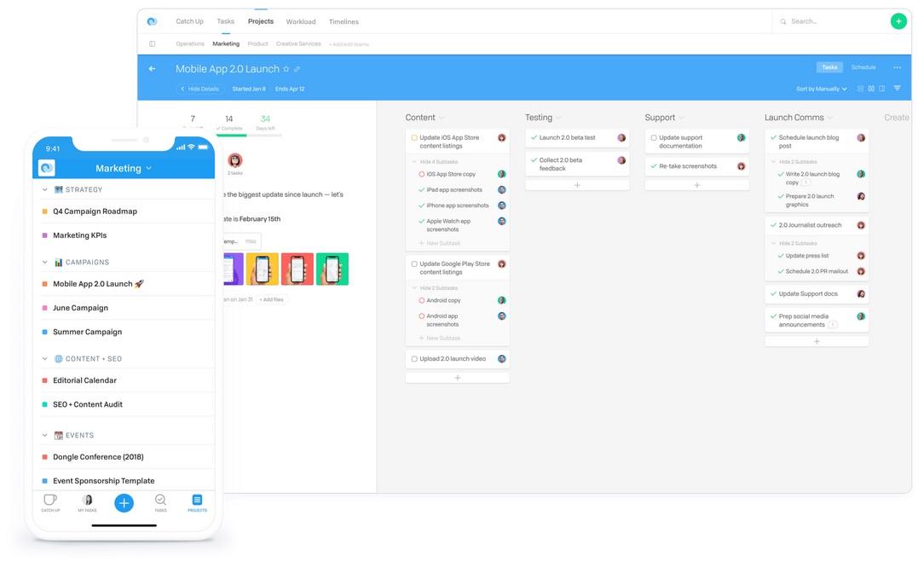Collapse the CONTENT + SEO section on phone

point(45,358)
